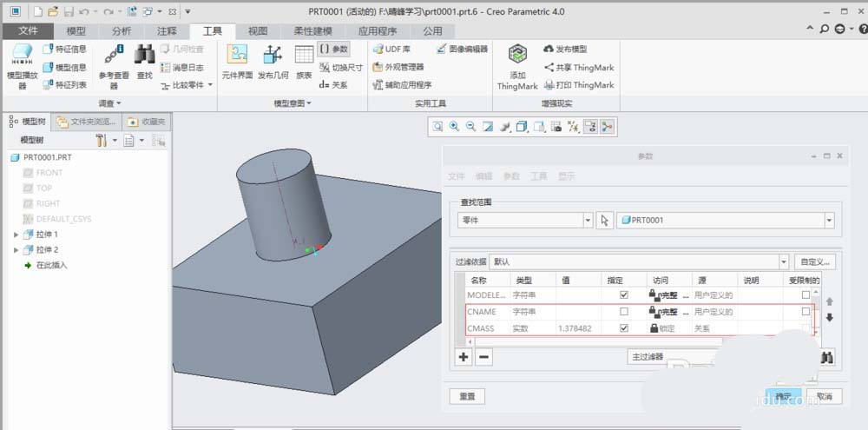Open the 文件夹浏览器 navigator tab

pos(86,122)
